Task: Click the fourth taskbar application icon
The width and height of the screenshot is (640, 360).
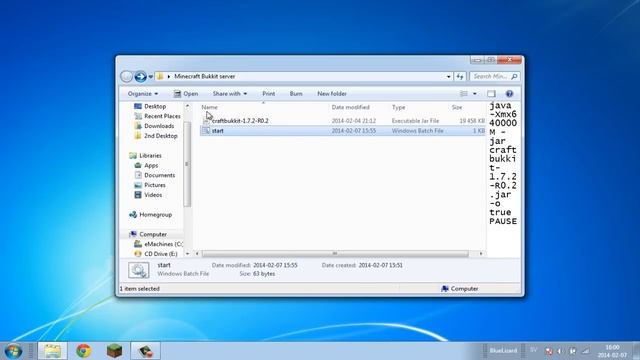Action: click(x=145, y=351)
